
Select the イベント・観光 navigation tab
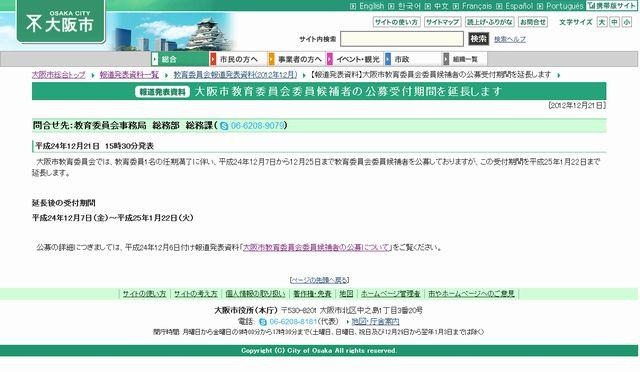click(355, 59)
